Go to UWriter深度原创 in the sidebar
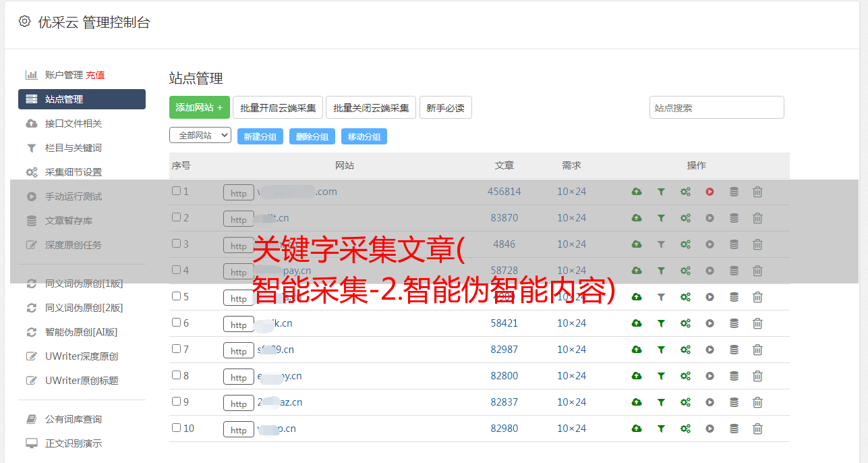This screenshot has height=463, width=868. tap(82, 356)
